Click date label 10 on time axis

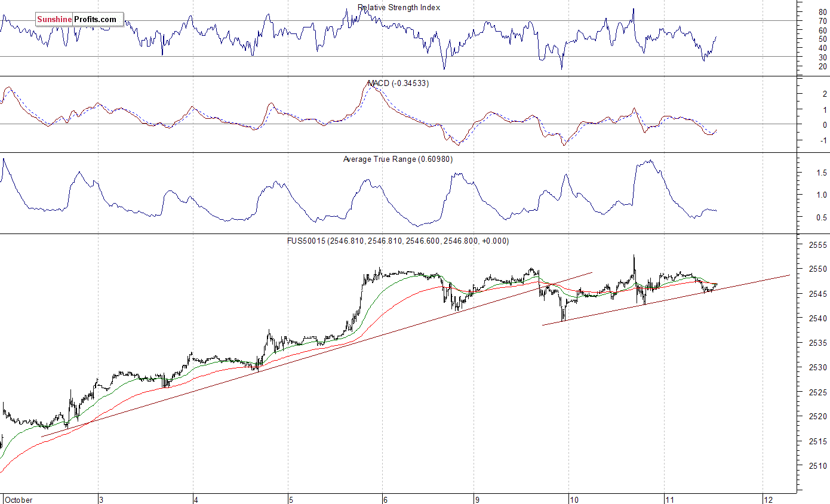coord(574,499)
